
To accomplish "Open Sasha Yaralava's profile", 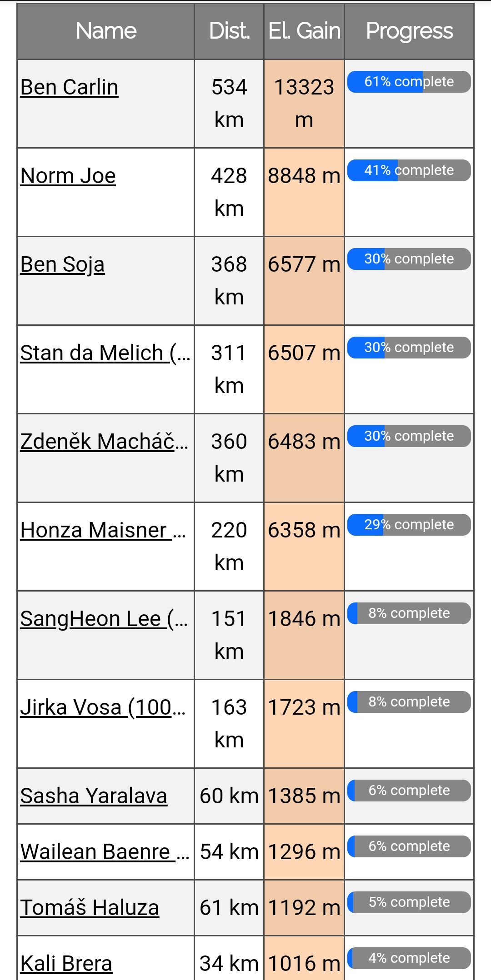I will tap(94, 796).
